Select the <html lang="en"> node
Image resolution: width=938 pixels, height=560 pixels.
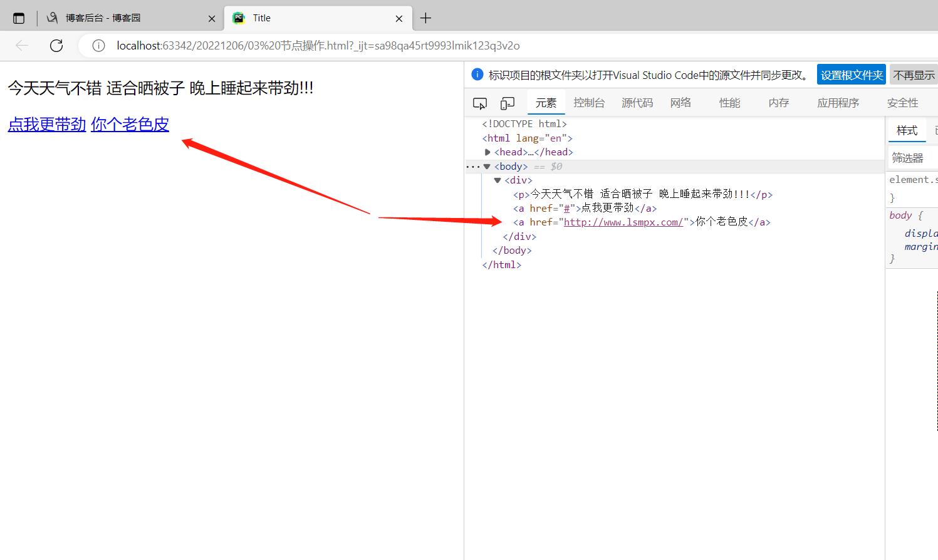[x=528, y=138]
